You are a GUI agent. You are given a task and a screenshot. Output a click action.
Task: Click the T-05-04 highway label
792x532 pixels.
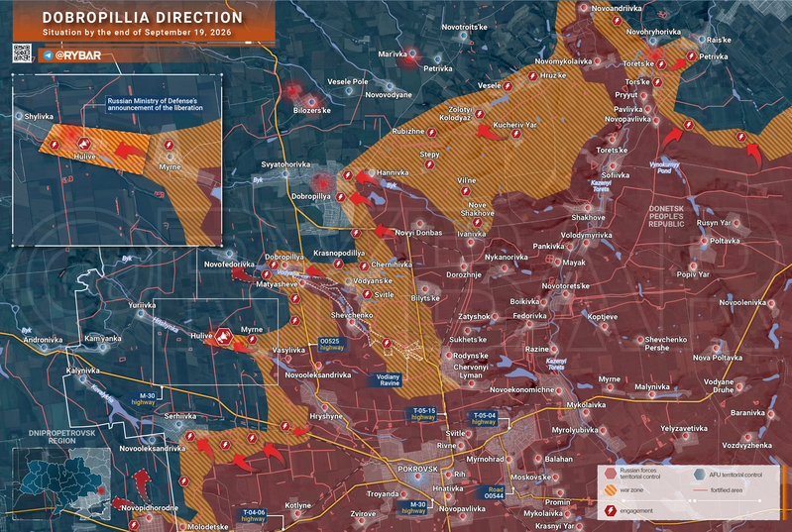pos(484,418)
